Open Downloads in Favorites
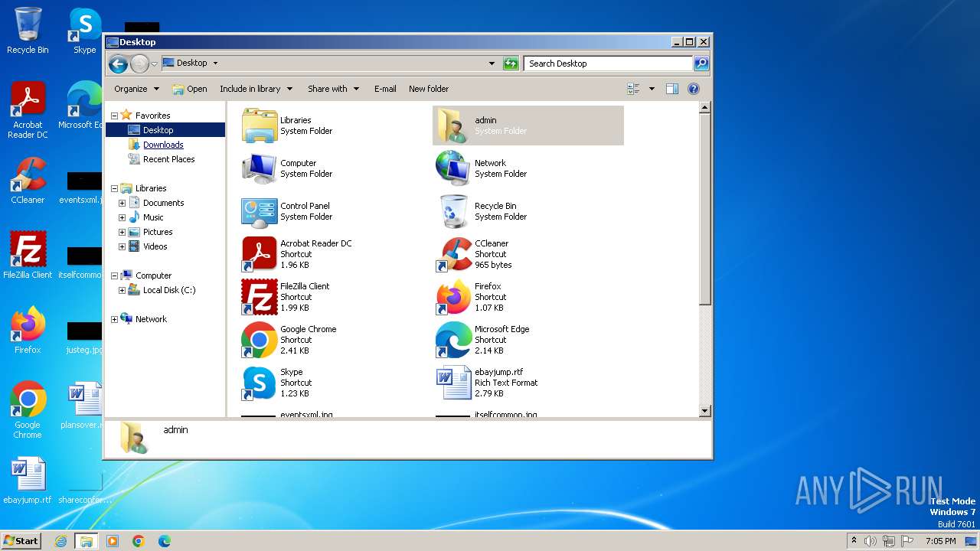 click(162, 145)
